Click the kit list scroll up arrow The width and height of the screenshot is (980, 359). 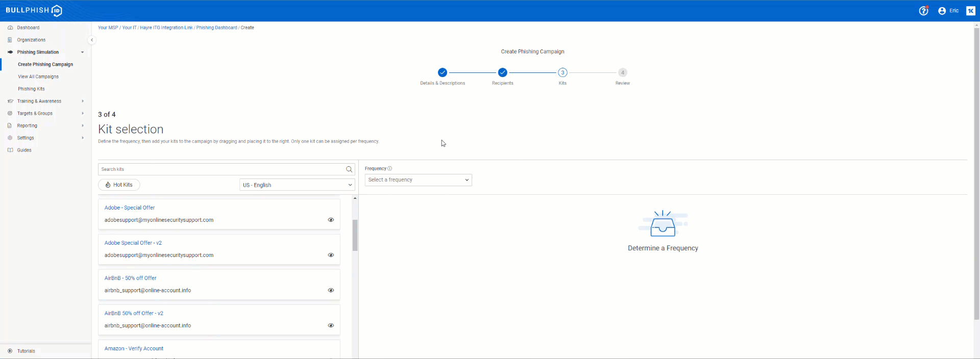click(x=355, y=198)
